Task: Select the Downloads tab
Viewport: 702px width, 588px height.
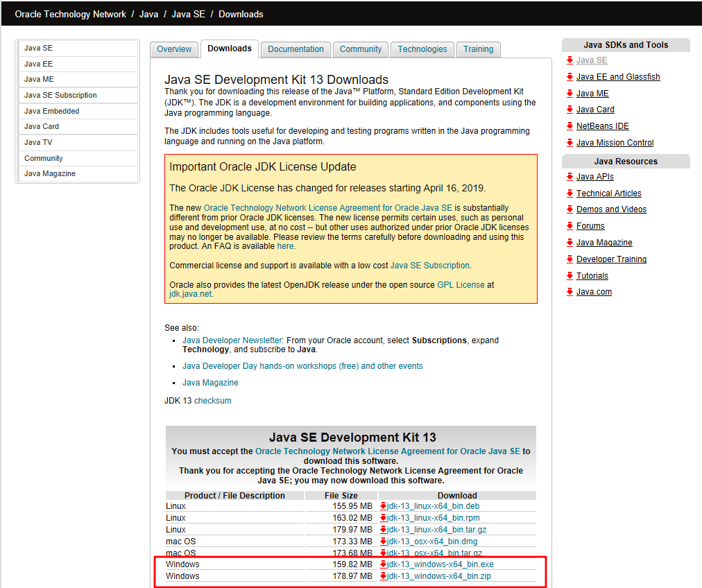Action: coord(230,49)
